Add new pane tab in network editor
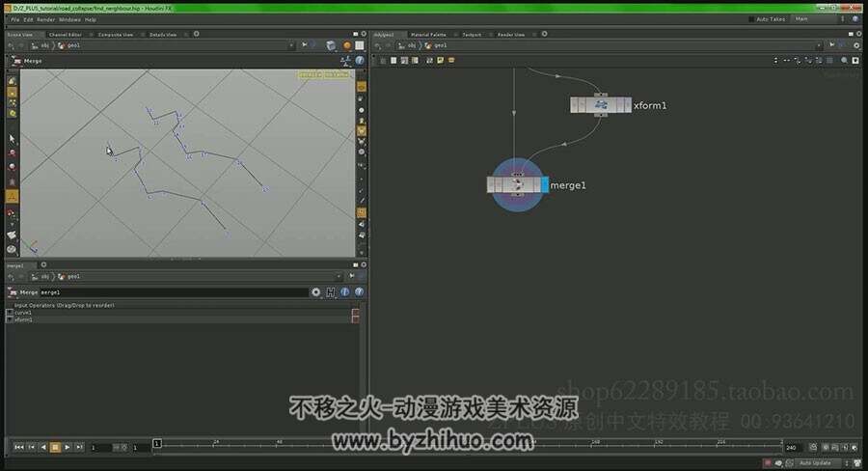 544,34
